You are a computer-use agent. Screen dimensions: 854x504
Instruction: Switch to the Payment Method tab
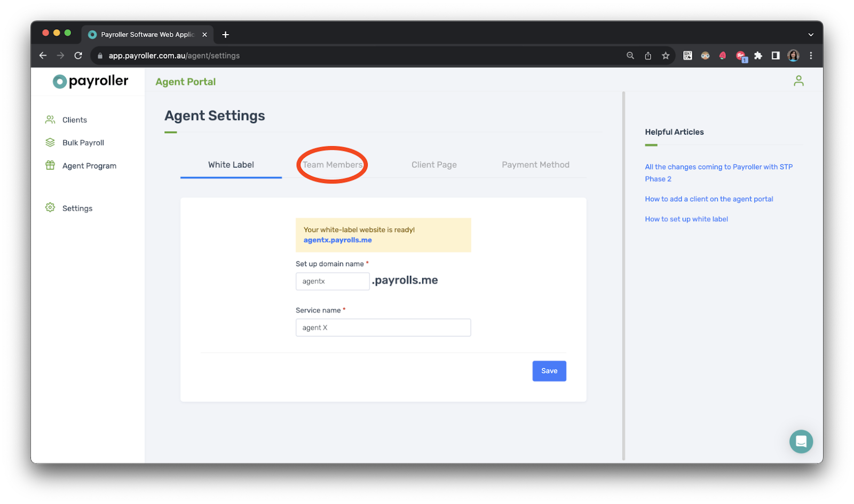[x=535, y=165]
